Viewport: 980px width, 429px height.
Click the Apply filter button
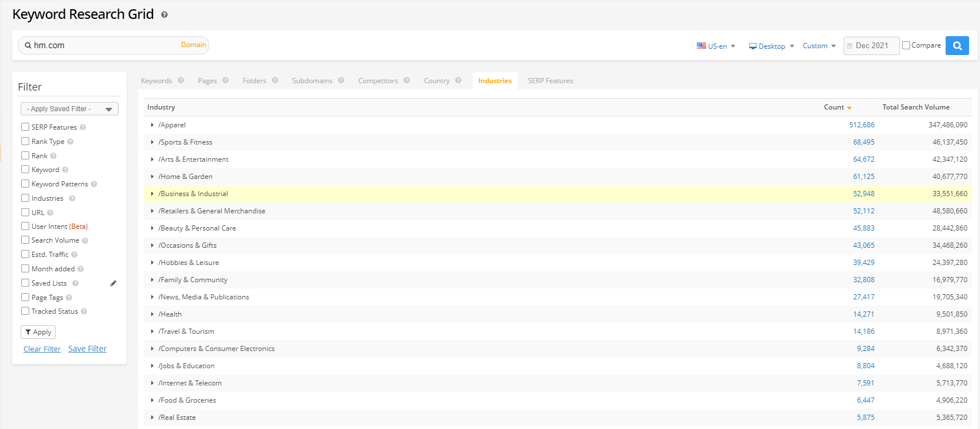point(38,332)
